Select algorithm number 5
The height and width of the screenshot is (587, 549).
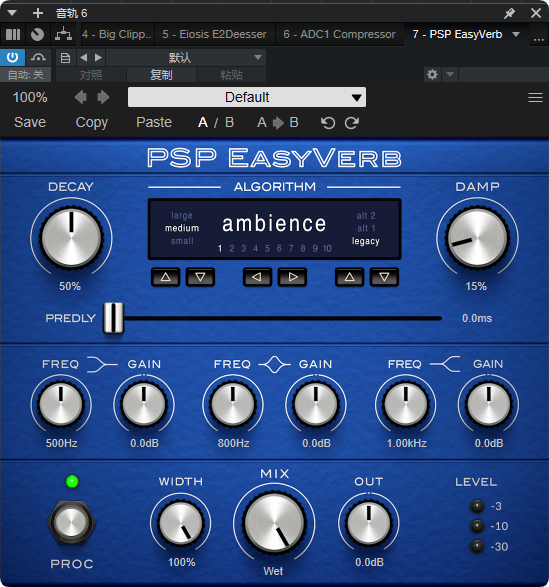267,249
